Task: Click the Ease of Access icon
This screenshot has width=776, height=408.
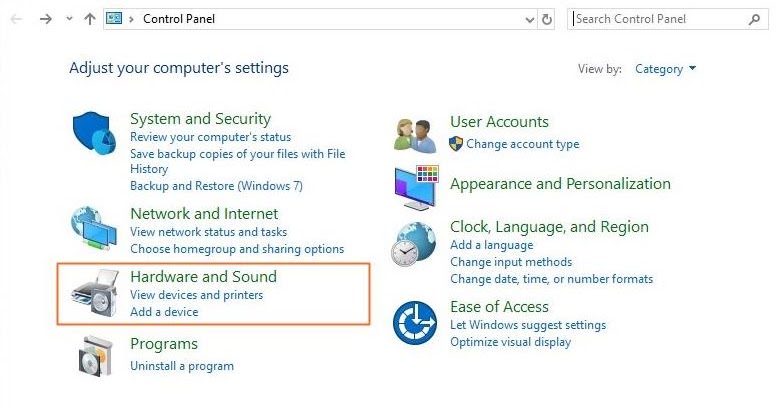Action: [x=414, y=323]
